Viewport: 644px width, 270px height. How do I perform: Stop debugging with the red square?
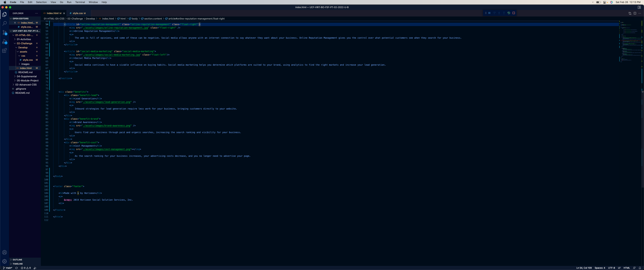pos(514,13)
